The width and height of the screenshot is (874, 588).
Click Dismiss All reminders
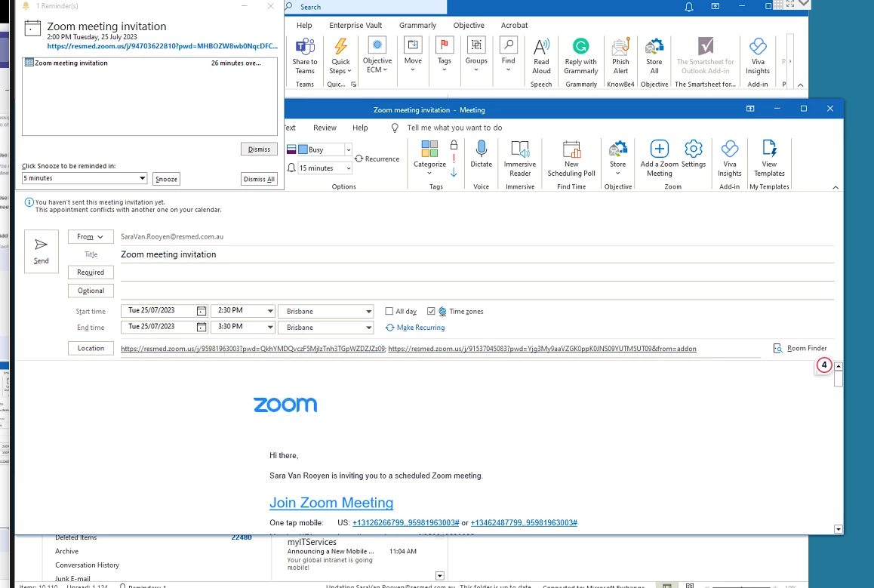coord(259,179)
